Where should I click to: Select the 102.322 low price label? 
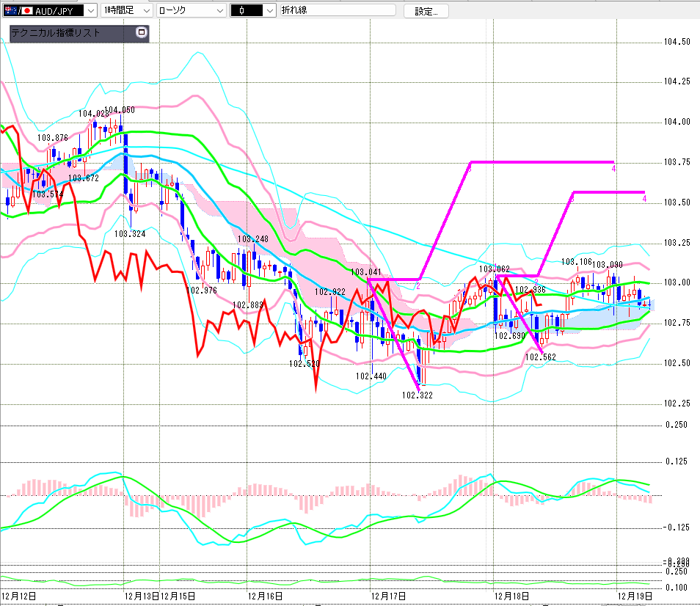(417, 395)
